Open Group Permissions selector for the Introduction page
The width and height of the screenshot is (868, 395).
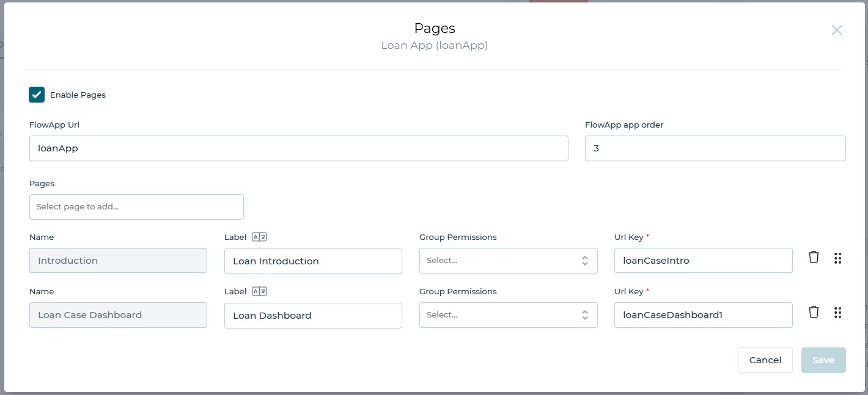point(508,260)
